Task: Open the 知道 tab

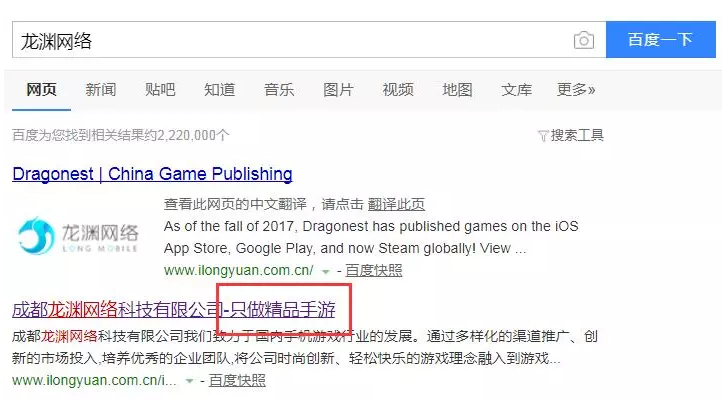Action: [x=219, y=89]
